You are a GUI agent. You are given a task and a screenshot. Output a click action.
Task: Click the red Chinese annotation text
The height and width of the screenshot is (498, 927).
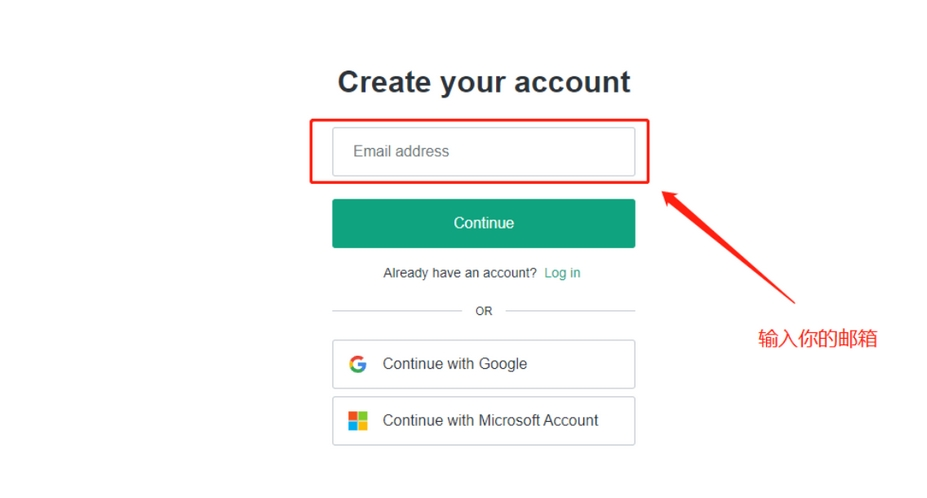click(817, 339)
